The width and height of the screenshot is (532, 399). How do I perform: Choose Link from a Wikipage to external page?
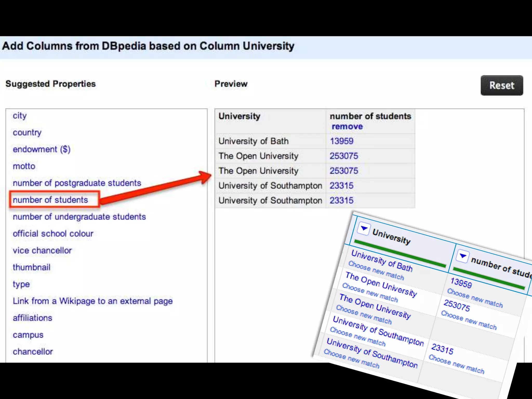[x=93, y=301]
